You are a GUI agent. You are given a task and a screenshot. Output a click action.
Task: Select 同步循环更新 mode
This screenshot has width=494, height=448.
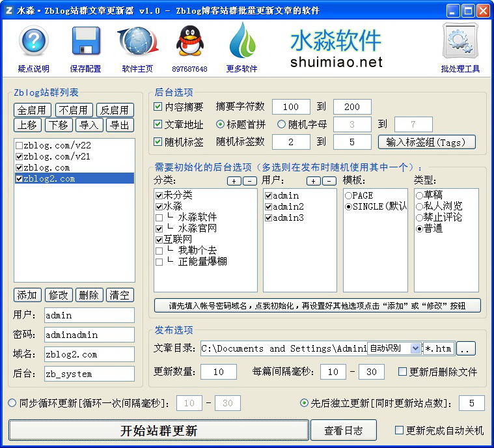[x=12, y=403]
